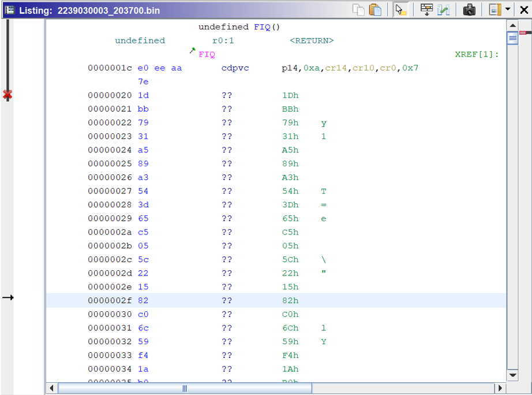This screenshot has height=395, width=532.
Task: Open the Edit Listing Fields formatter icon
Action: click(x=426, y=9)
